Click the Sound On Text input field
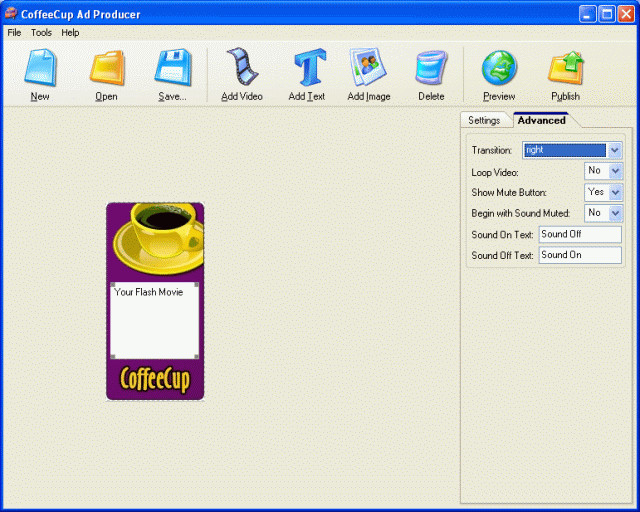This screenshot has width=640, height=512. [x=580, y=234]
